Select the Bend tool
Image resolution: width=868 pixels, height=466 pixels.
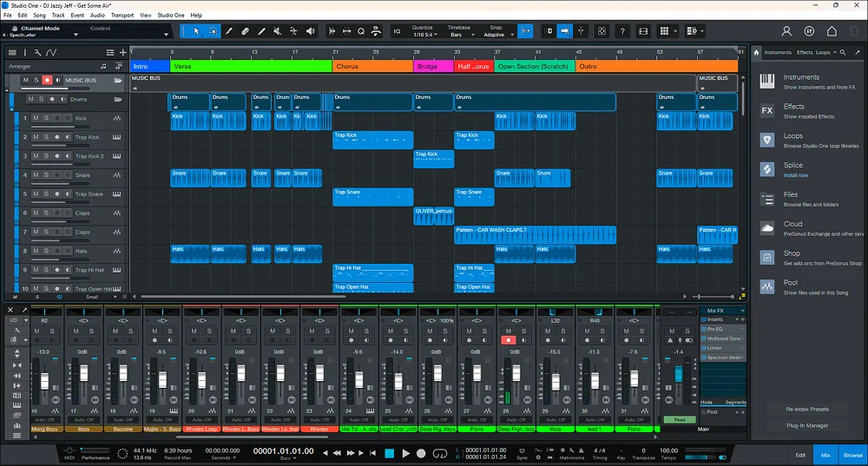293,31
